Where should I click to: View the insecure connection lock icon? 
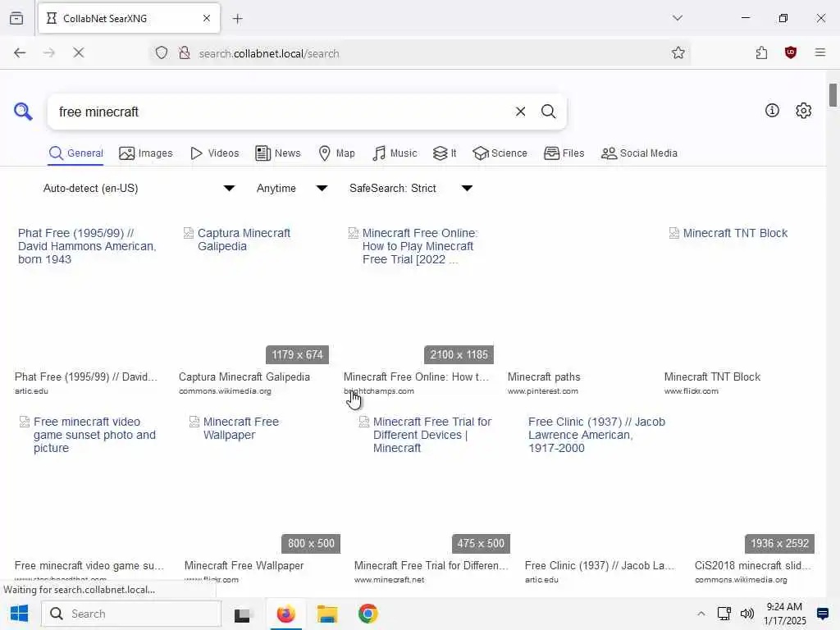point(185,53)
